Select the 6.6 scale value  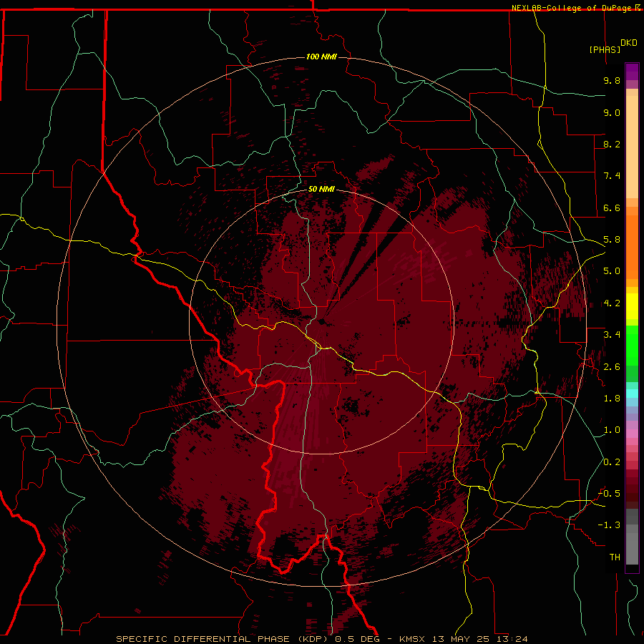612,208
